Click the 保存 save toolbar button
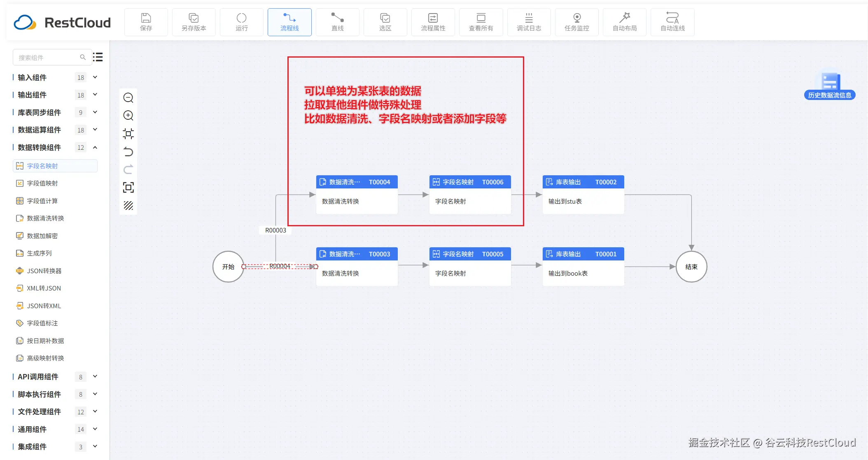The image size is (868, 460). click(146, 22)
